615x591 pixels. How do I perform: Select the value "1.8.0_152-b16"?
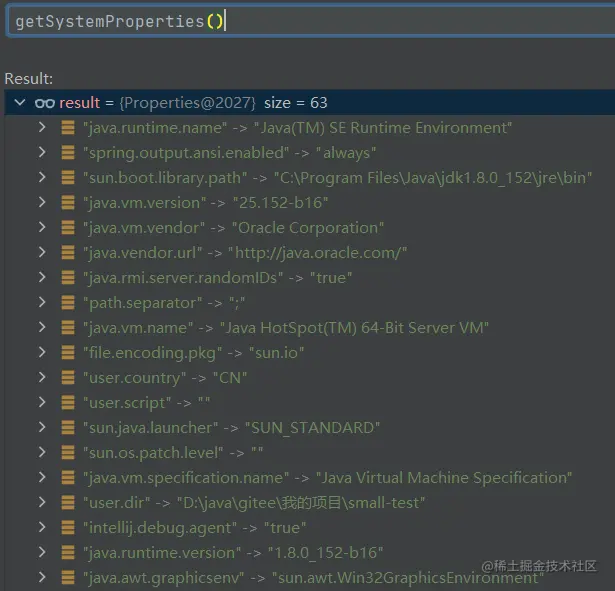click(x=326, y=553)
